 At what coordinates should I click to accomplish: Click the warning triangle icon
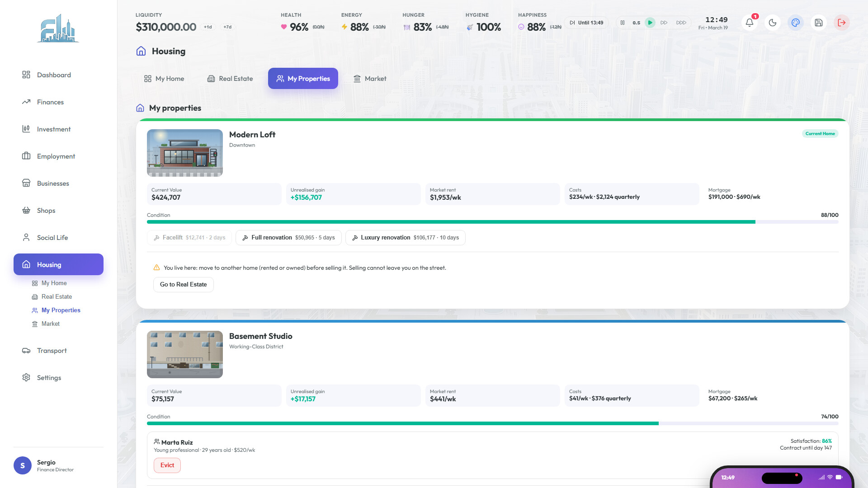coord(157,267)
